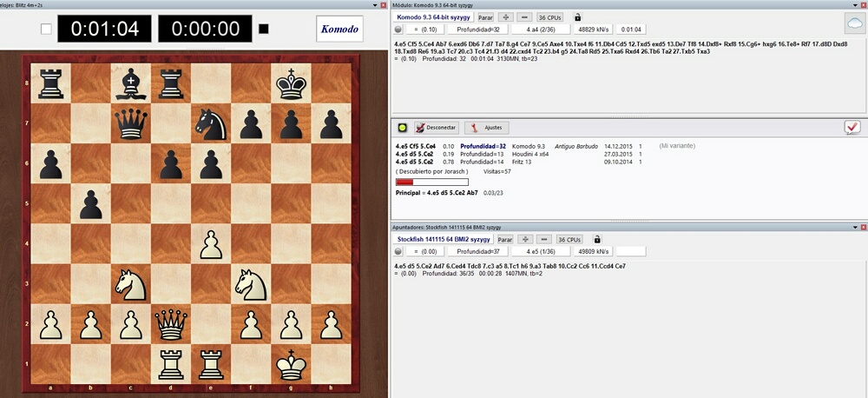Click the Descubierto por Jorasch text
Screen dimensions: 868x398
(431, 171)
